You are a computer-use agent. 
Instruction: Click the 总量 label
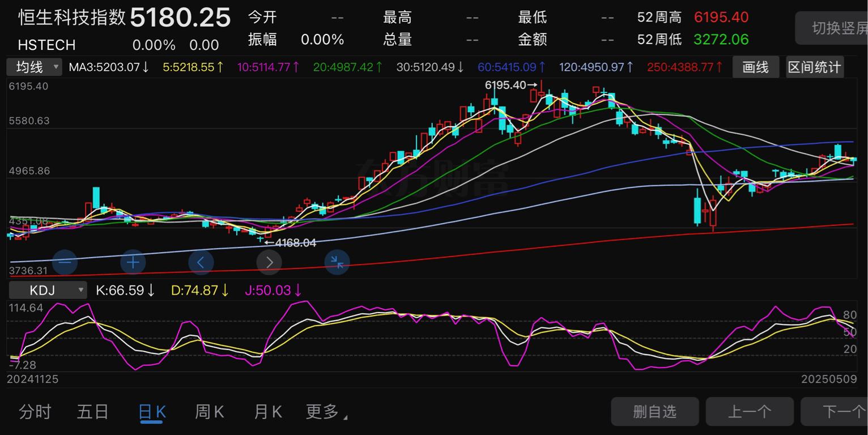(x=397, y=40)
